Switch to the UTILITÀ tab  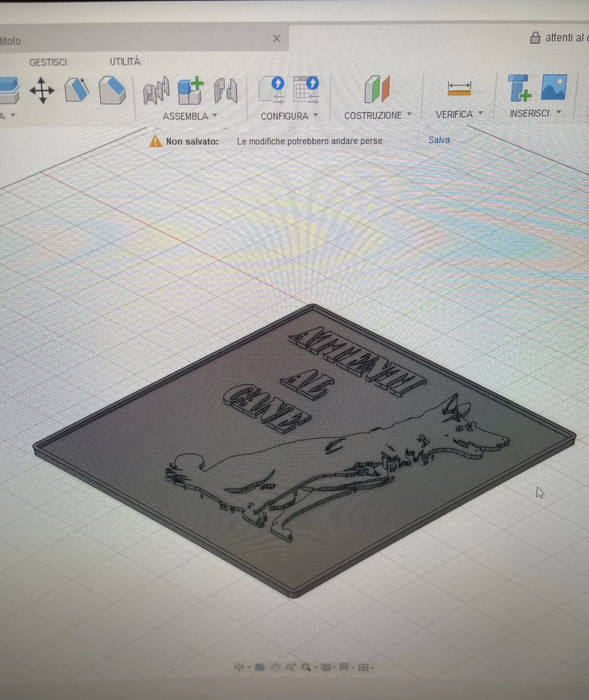tap(125, 62)
